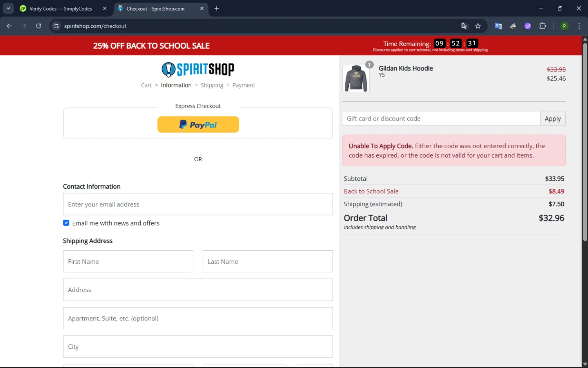The height and width of the screenshot is (368, 588).
Task: Focus the First Name field
Action: pyautogui.click(x=128, y=261)
